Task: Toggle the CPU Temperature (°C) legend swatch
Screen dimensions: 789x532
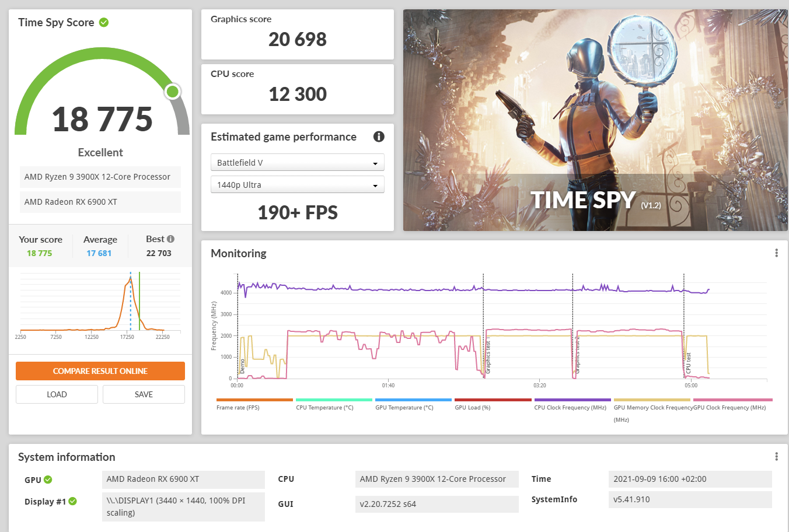Action: (334, 400)
